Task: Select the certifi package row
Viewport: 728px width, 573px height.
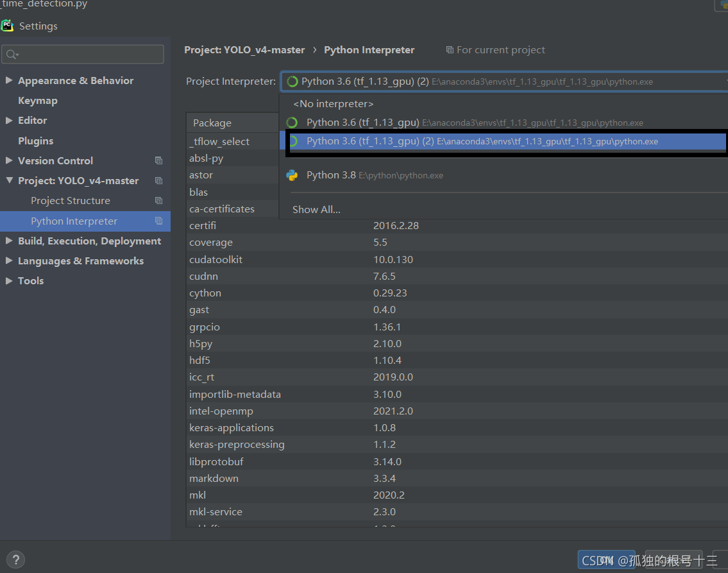Action: click(457, 226)
